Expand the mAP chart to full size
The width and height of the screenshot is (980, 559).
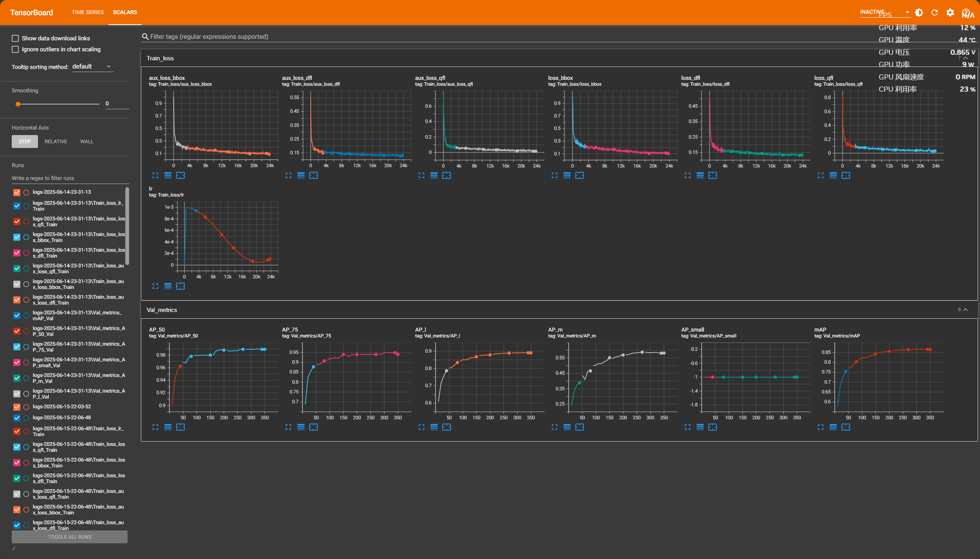pos(821,427)
